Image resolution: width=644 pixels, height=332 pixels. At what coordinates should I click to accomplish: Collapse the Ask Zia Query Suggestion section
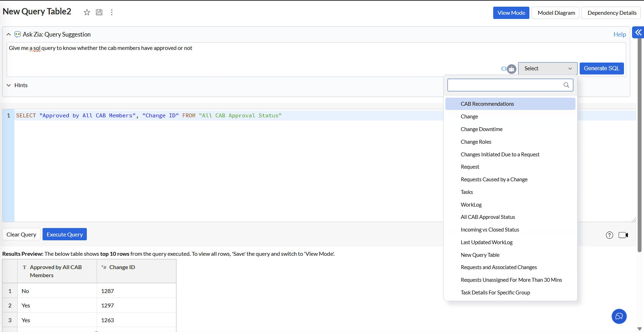coord(9,34)
